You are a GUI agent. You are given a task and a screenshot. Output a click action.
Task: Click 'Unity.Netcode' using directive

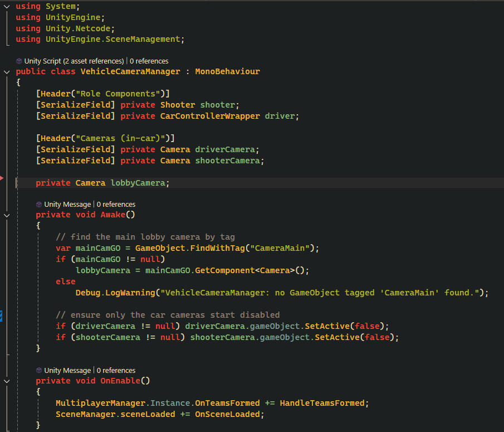click(78, 28)
